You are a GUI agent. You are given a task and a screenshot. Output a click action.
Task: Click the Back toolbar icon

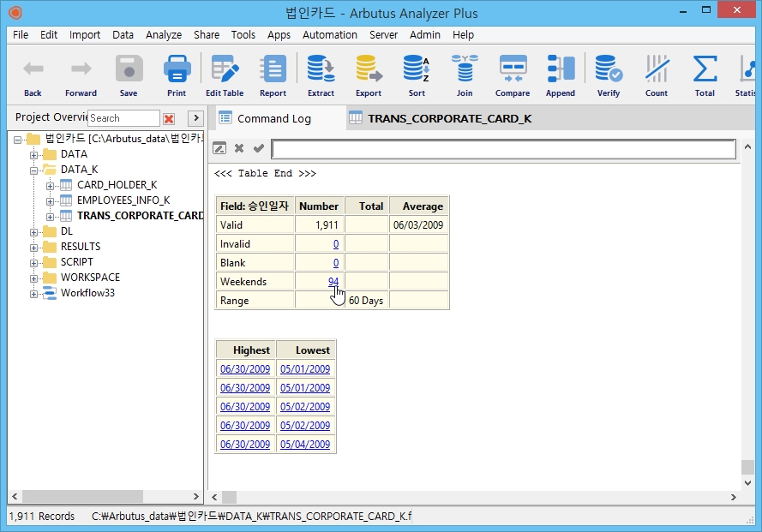pyautogui.click(x=33, y=75)
